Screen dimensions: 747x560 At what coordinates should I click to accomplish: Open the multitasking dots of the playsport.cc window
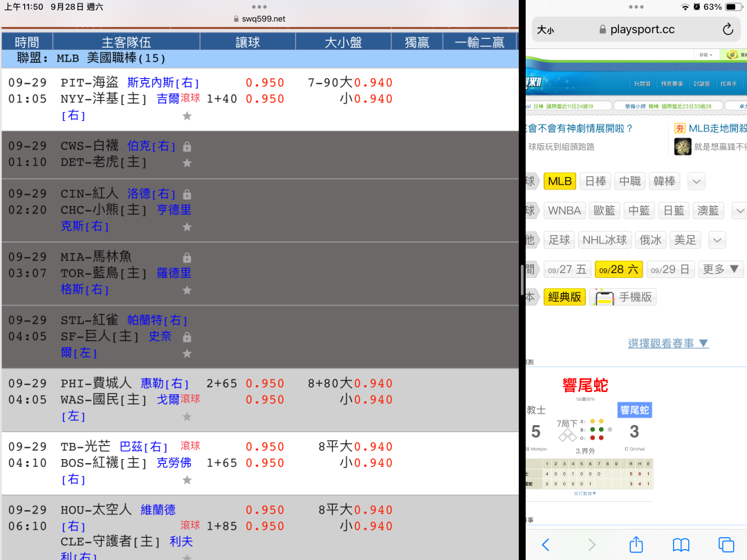[x=636, y=7]
